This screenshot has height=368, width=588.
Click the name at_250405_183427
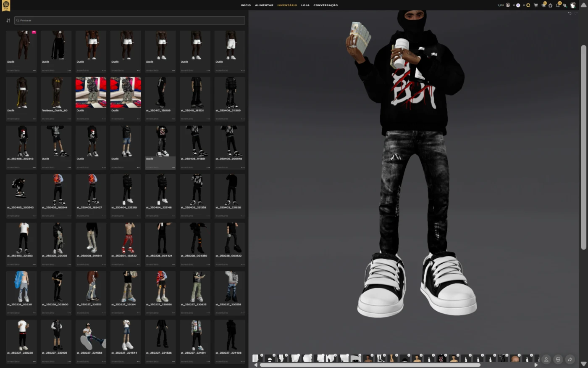coord(89,207)
